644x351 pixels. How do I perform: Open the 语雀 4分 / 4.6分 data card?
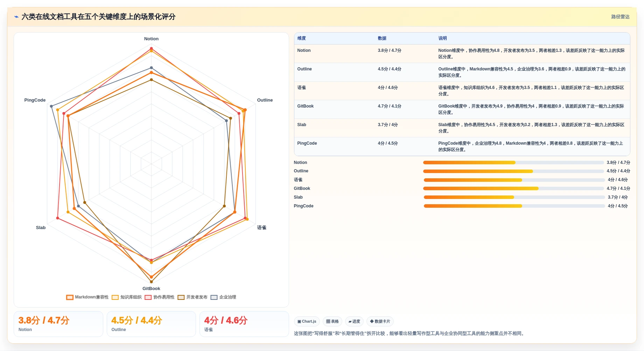pyautogui.click(x=244, y=324)
